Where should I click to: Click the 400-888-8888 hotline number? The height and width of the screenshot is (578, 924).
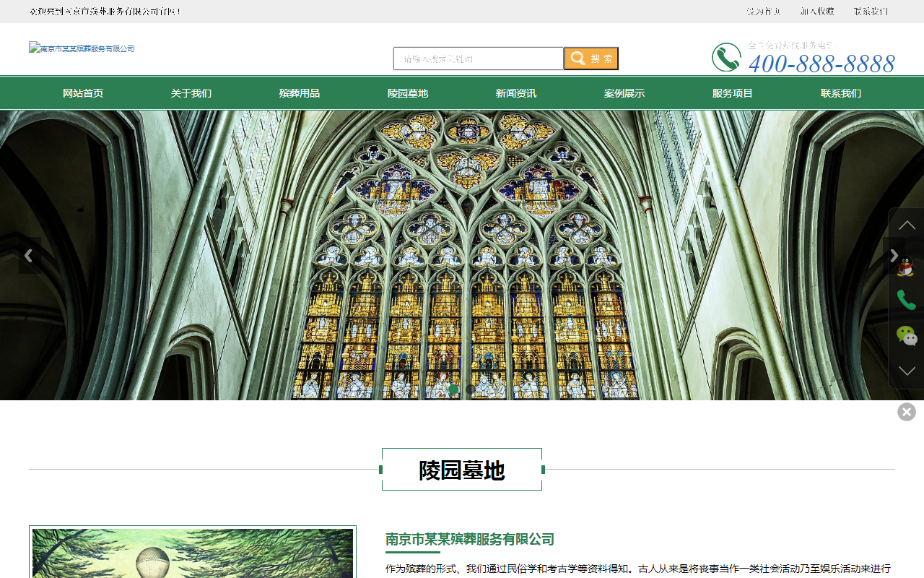[x=821, y=64]
